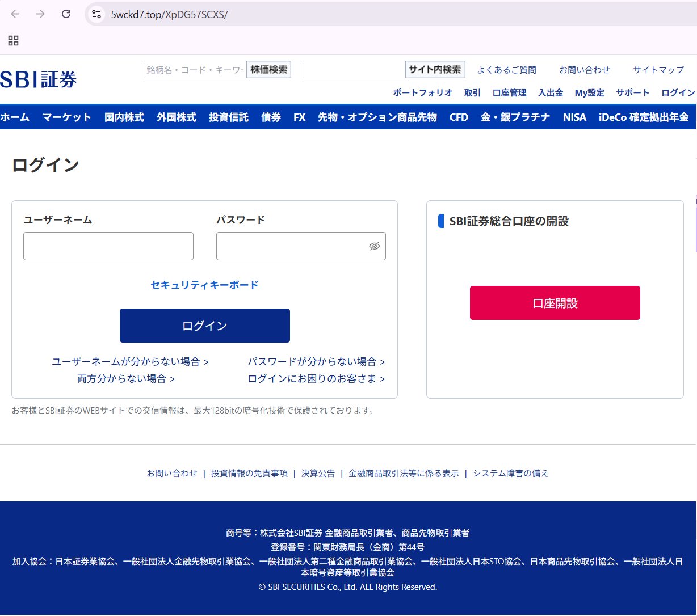697x616 pixels.
Task: Go to 外国株式 foreign stocks section
Action: tap(176, 117)
